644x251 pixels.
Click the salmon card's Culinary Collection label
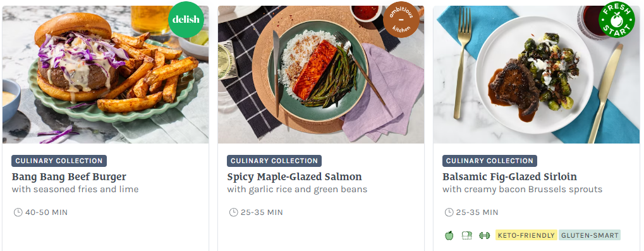click(x=274, y=161)
